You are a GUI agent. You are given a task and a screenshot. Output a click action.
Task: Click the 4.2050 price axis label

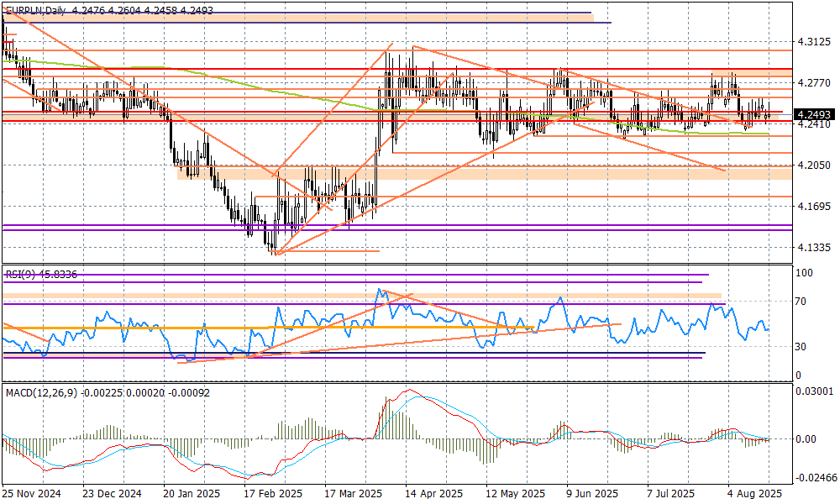[814, 165]
